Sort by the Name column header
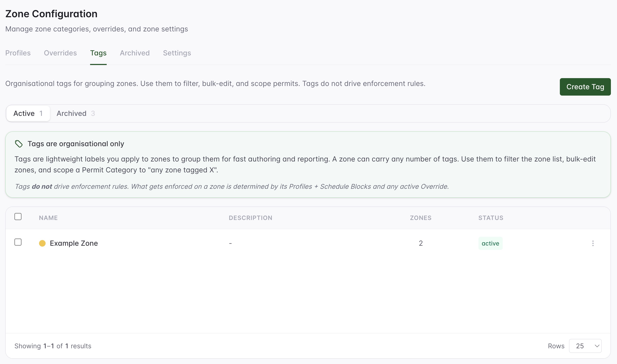Image resolution: width=617 pixels, height=364 pixels. click(x=48, y=218)
